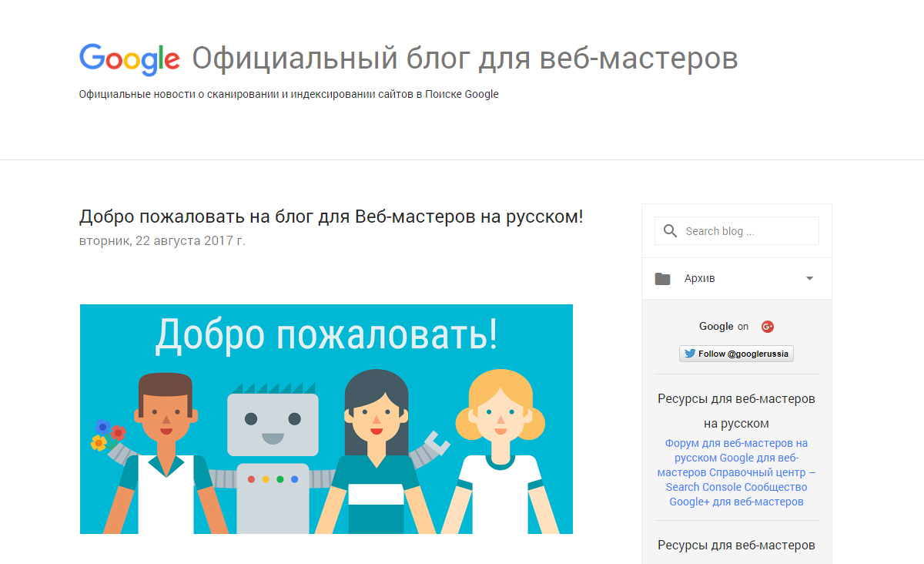Click the magnifying glass search icon

(x=670, y=231)
